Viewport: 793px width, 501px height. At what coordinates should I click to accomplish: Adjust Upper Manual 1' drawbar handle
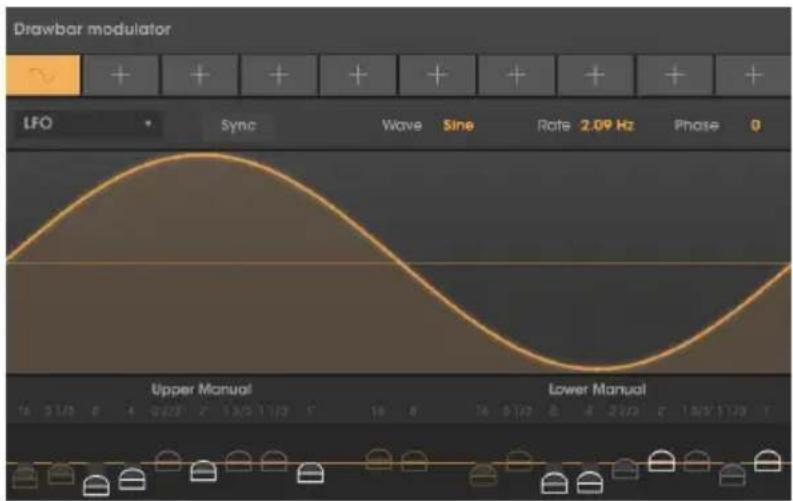[x=311, y=473]
